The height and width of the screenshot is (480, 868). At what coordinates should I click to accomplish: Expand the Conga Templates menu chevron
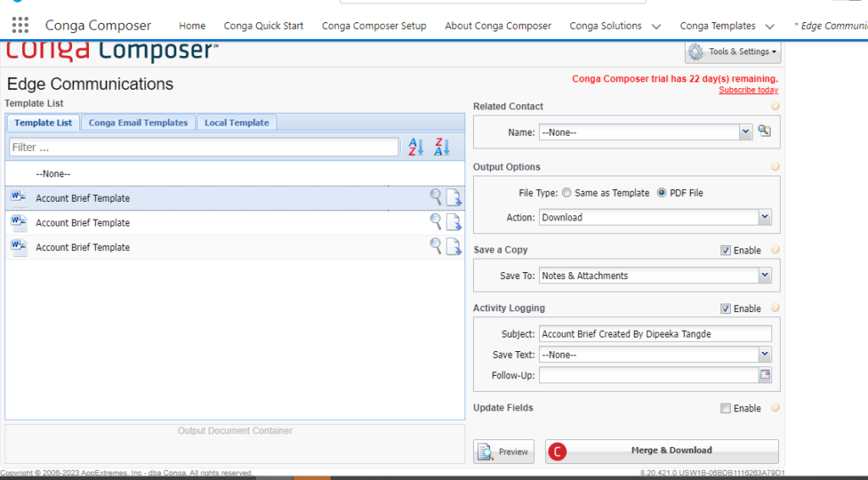tap(770, 26)
